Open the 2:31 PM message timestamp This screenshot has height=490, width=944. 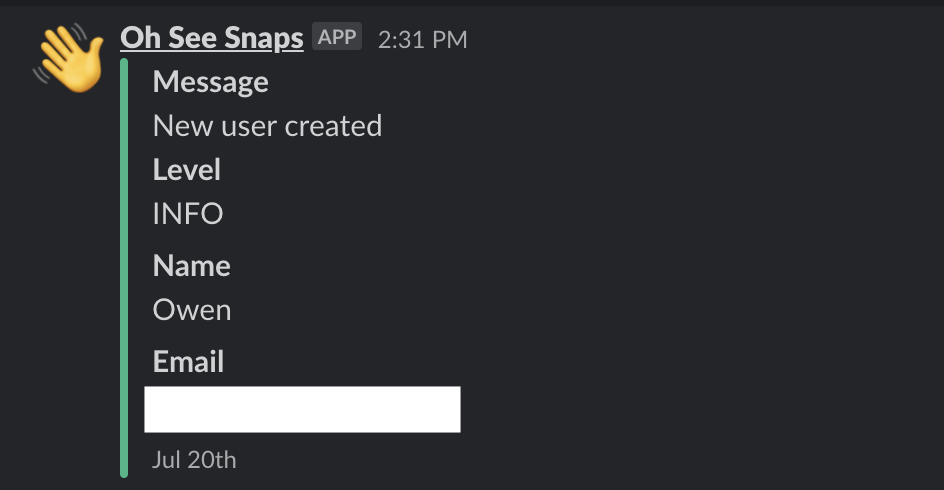[422, 40]
